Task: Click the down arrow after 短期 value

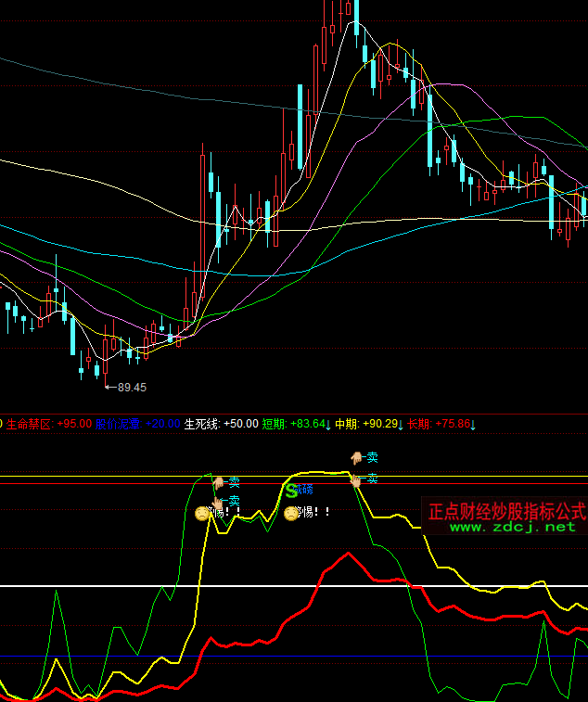Action: (x=328, y=424)
